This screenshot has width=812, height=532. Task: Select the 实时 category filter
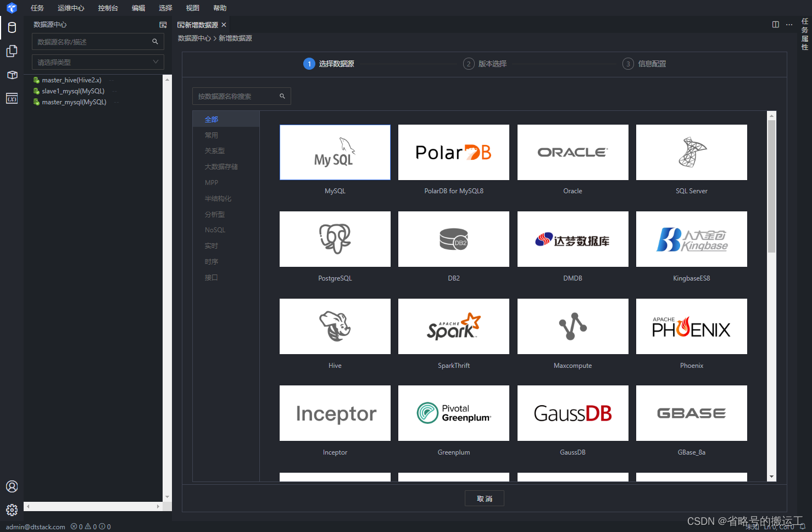(x=226, y=245)
